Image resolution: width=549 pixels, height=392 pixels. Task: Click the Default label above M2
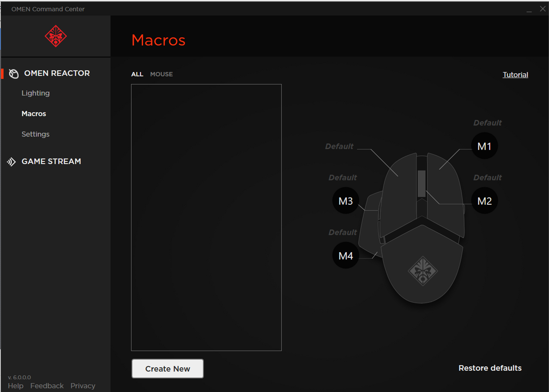[488, 178]
